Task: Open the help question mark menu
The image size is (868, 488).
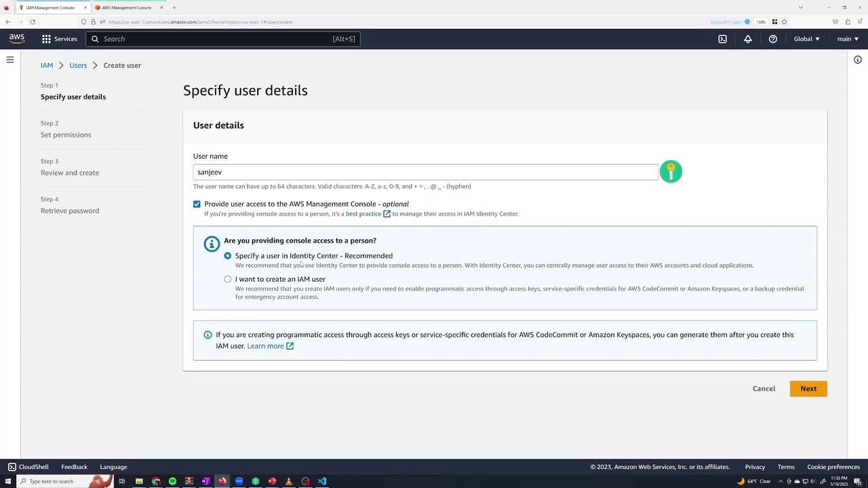Action: (773, 39)
